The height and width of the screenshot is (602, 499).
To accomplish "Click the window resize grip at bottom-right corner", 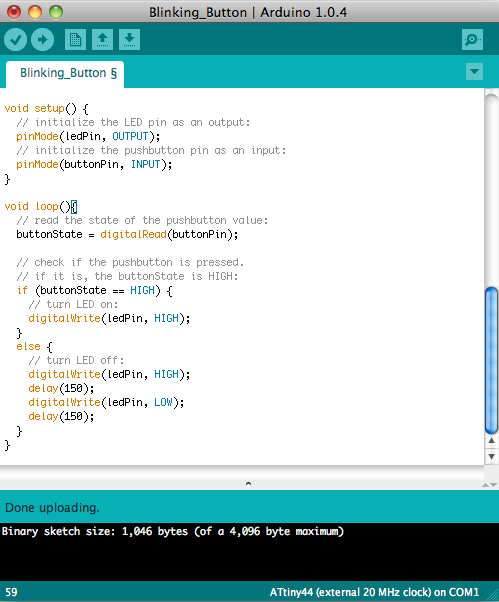I will [493, 596].
